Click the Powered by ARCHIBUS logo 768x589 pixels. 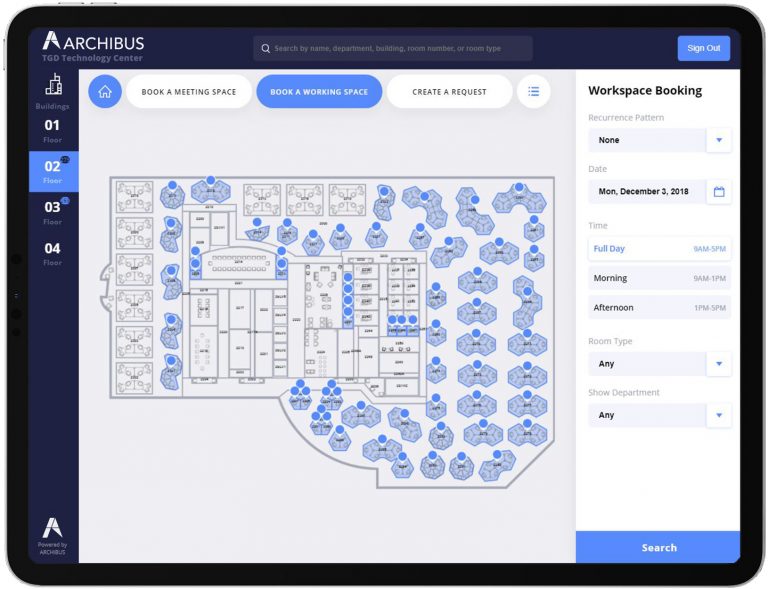pyautogui.click(x=52, y=535)
